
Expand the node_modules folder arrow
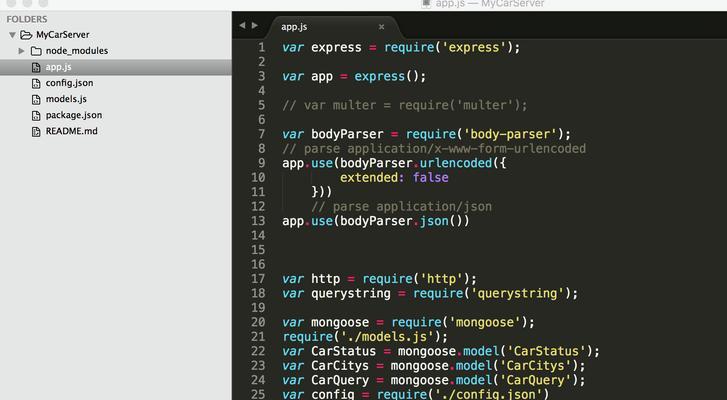(x=21, y=51)
